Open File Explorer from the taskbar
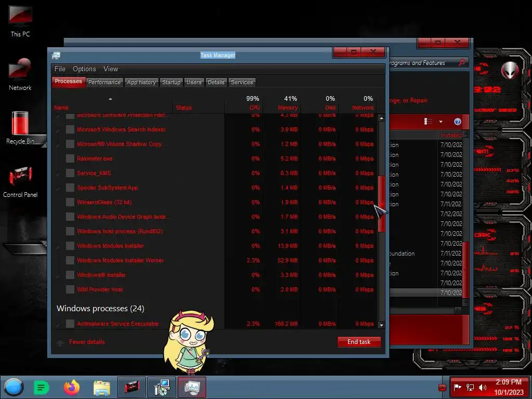The image size is (532, 399). pyautogui.click(x=102, y=388)
